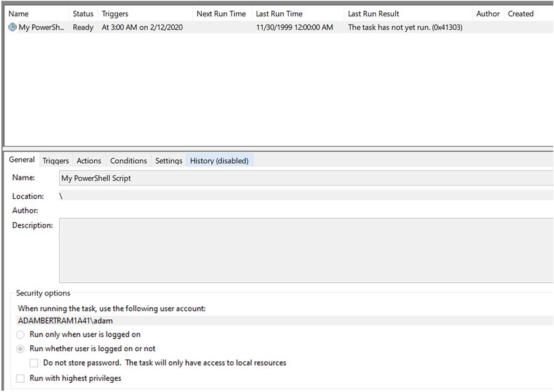Switch to the Triggers tab
The image size is (554, 392).
tap(55, 160)
